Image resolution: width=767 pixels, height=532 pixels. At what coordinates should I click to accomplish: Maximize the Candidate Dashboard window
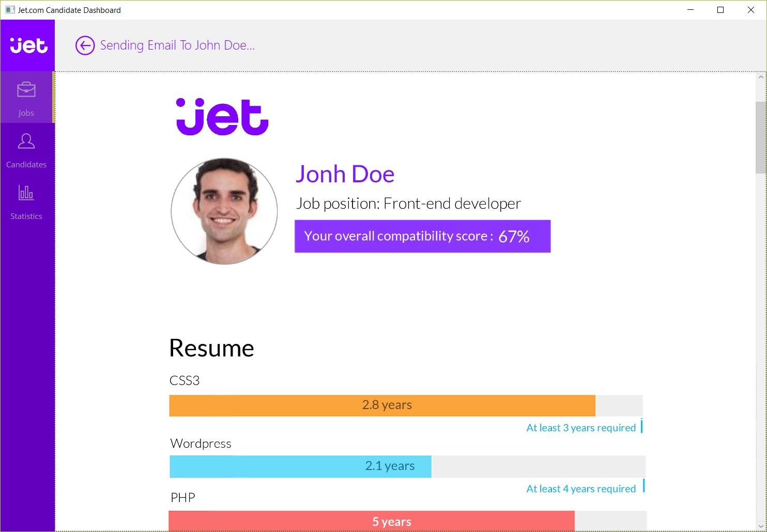pyautogui.click(x=720, y=10)
